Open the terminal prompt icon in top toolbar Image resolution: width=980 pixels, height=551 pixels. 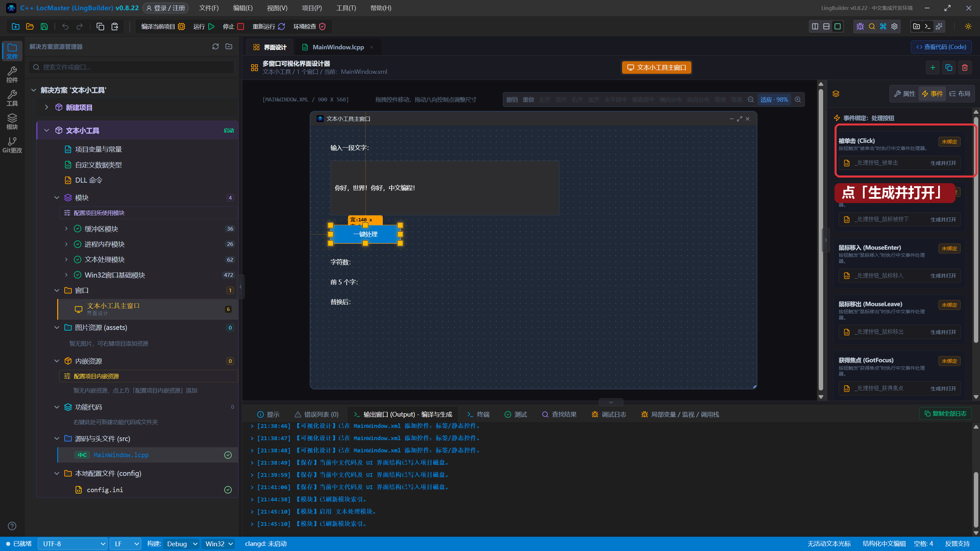pos(928,27)
